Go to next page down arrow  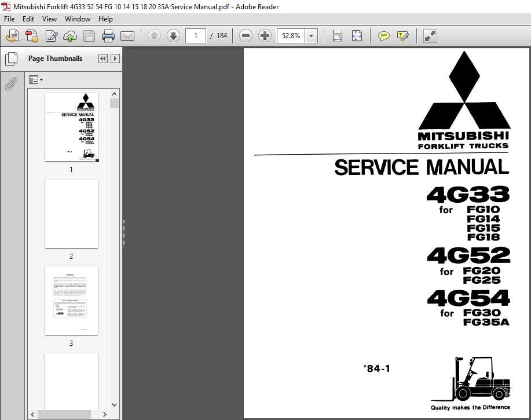pos(173,36)
